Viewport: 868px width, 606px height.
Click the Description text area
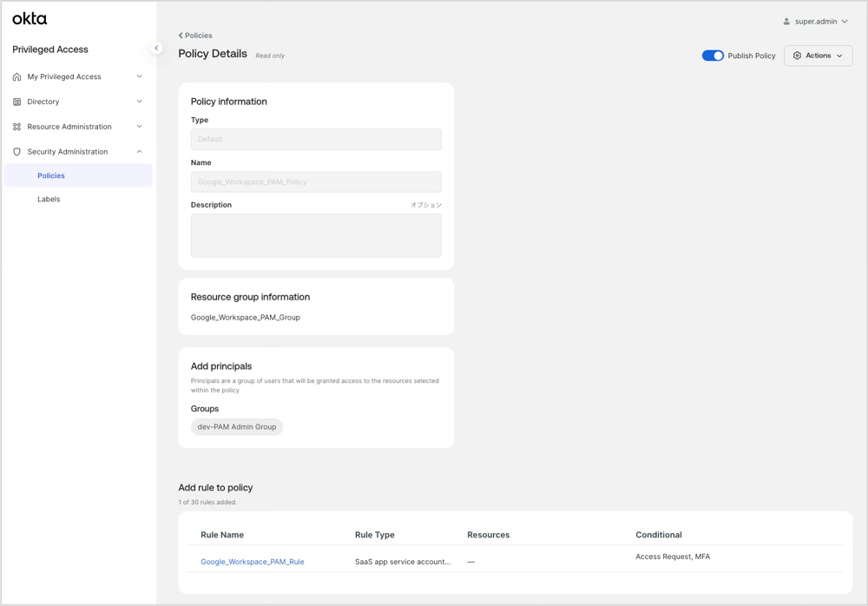[x=316, y=235]
